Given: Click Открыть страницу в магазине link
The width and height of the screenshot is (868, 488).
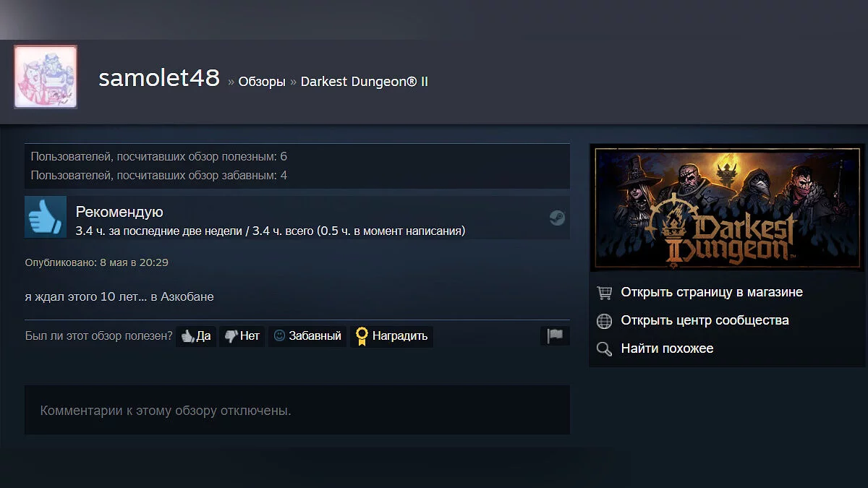Looking at the screenshot, I should (x=712, y=292).
